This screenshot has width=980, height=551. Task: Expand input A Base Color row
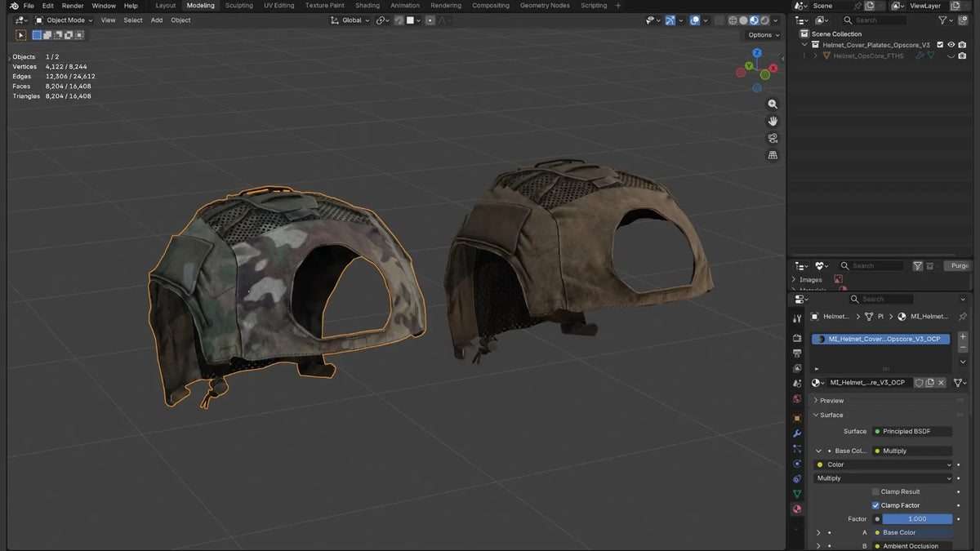pos(819,532)
